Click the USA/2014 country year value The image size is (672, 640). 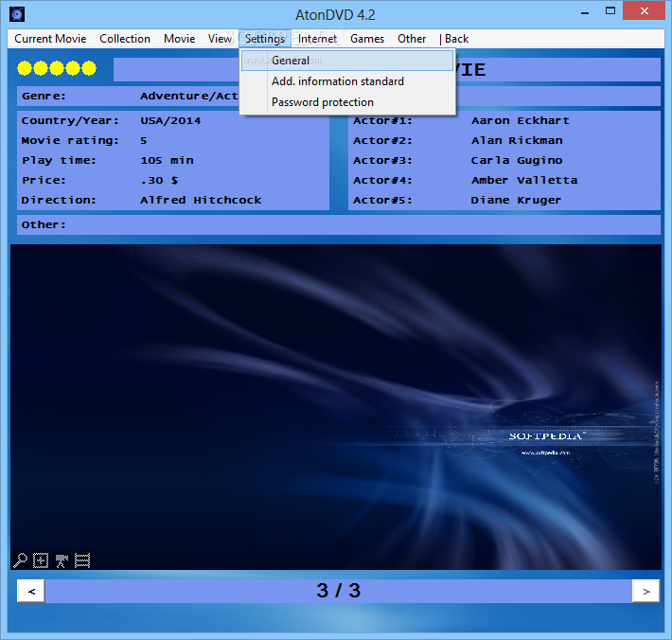170,121
